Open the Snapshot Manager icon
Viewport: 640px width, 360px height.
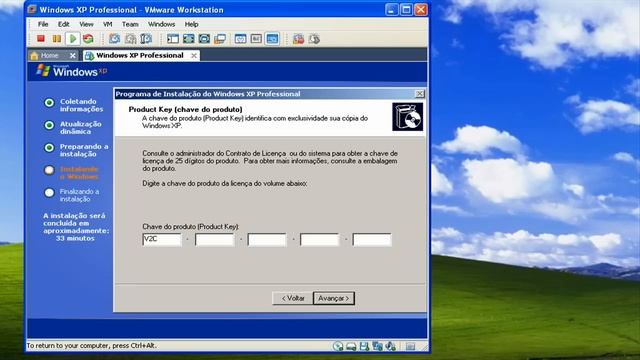(146, 39)
